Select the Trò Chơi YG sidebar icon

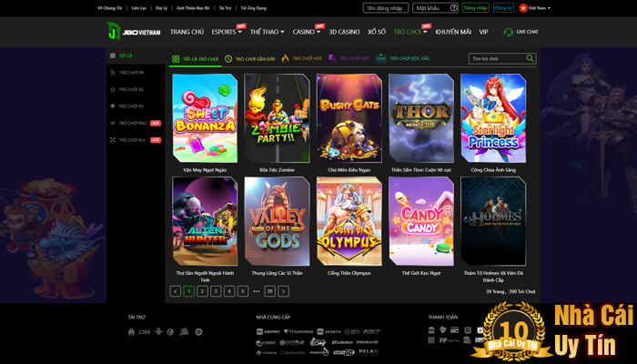coord(113,106)
